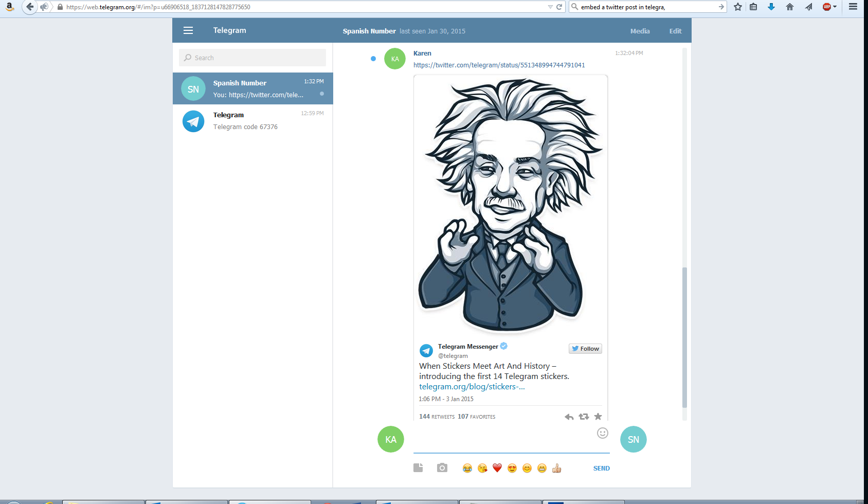Open the telegram.org/blog/stickers link
This screenshot has width=868, height=504.
tap(472, 387)
